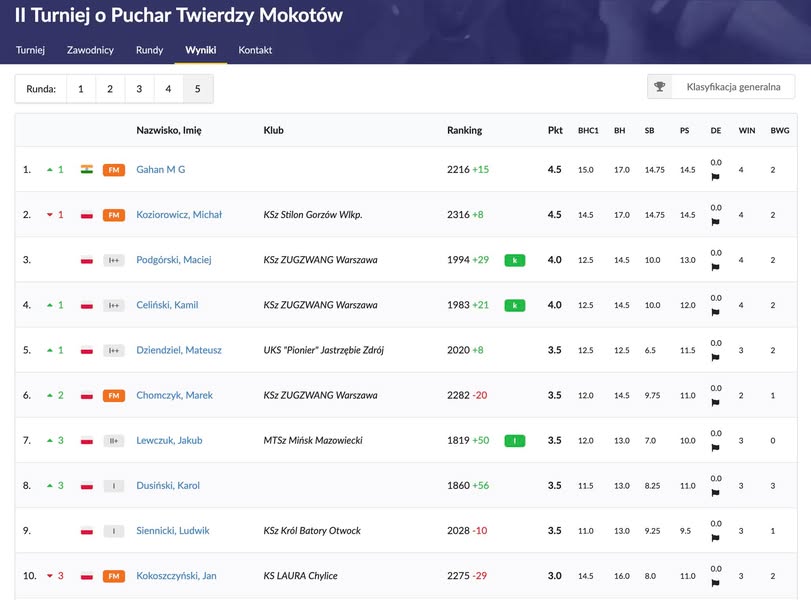Click the FM badge next to Kokoszczyński, Jan
Screen dimensions: 811x600
coord(114,576)
